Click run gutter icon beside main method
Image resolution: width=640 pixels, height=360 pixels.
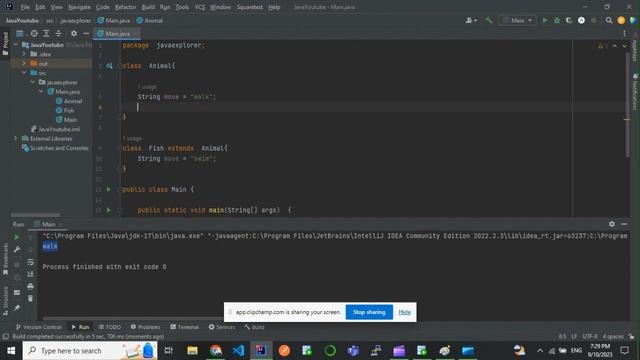pos(109,210)
